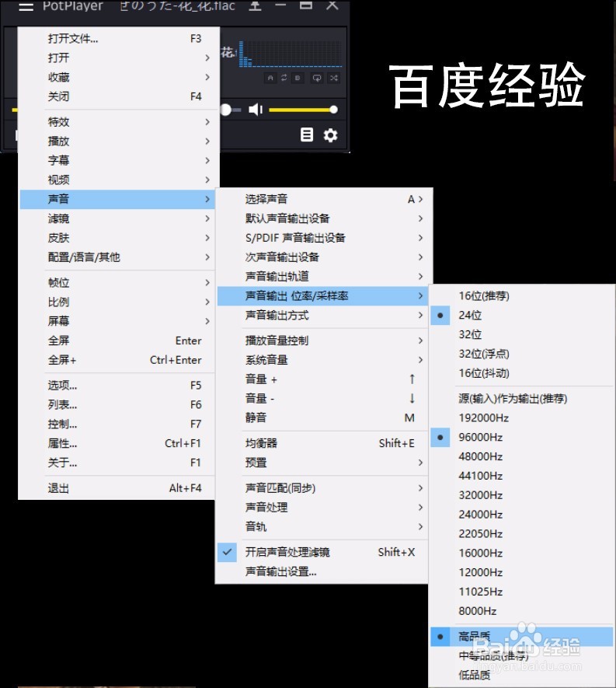Select 低品质 resampling quality
This screenshot has width=616, height=688.
click(x=522, y=675)
